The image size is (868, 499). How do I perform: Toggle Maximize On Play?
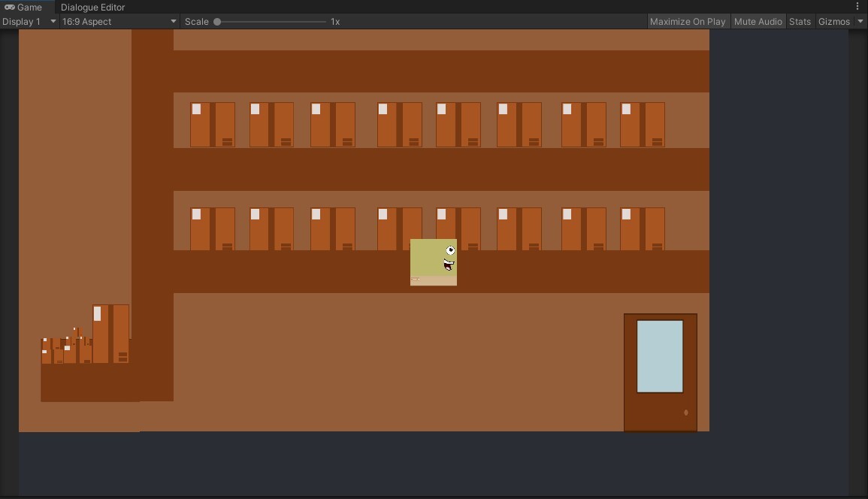pyautogui.click(x=688, y=22)
